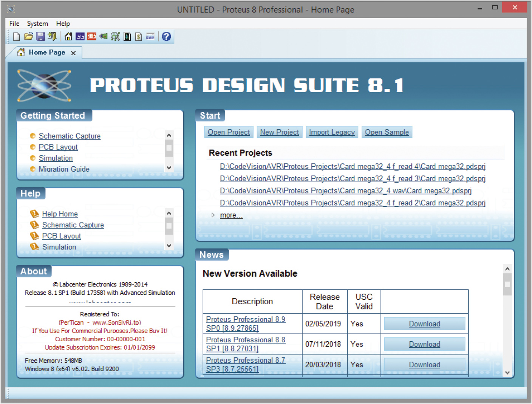Open the System menu

pyautogui.click(x=37, y=23)
